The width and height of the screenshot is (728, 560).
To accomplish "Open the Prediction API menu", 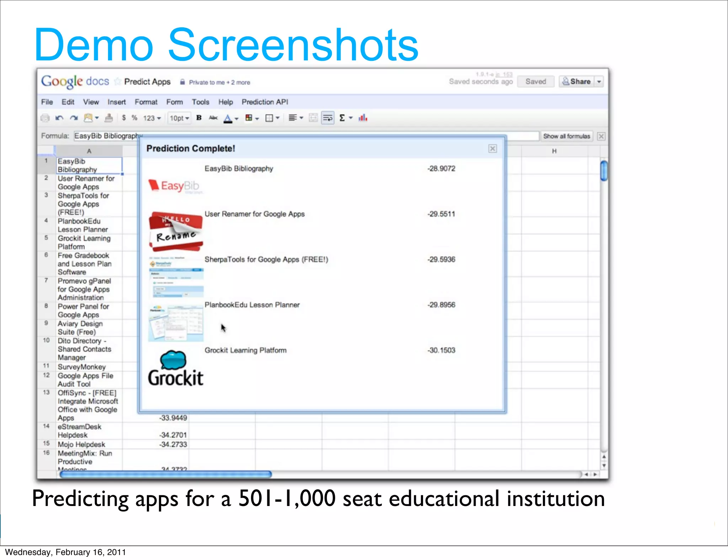I will tap(265, 102).
